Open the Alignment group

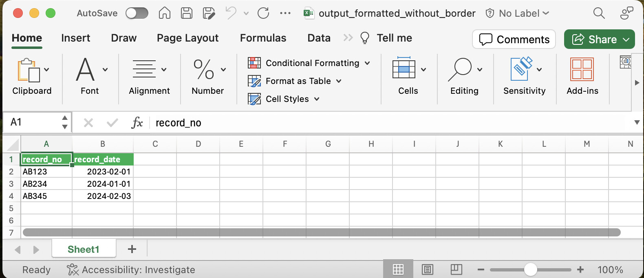(x=149, y=77)
